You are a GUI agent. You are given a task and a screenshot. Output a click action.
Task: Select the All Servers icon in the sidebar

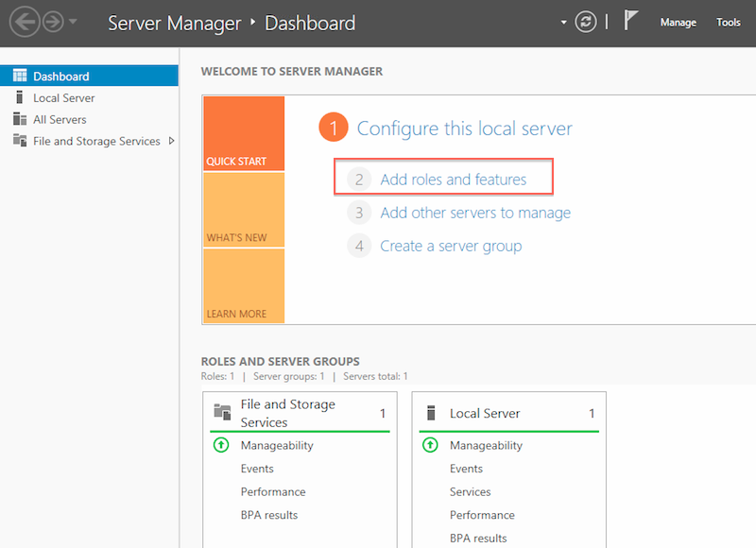tap(19, 119)
